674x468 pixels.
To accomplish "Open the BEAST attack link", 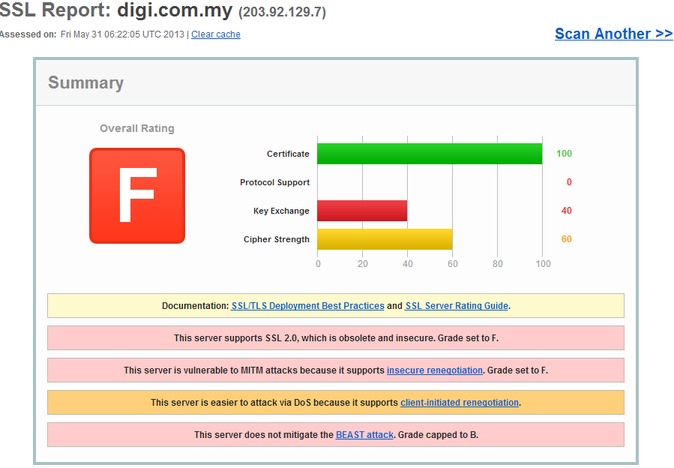I will pyautogui.click(x=365, y=434).
